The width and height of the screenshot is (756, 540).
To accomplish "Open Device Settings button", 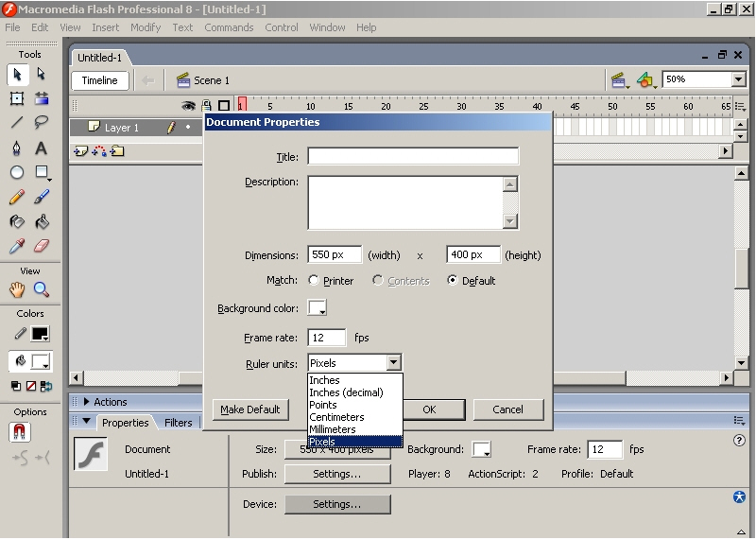I will click(337, 504).
